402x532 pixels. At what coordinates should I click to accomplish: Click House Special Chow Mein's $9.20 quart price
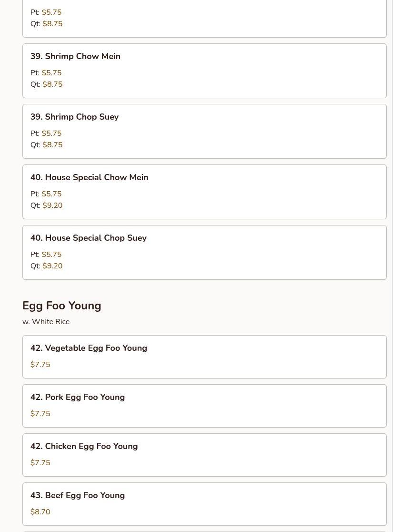click(52, 205)
